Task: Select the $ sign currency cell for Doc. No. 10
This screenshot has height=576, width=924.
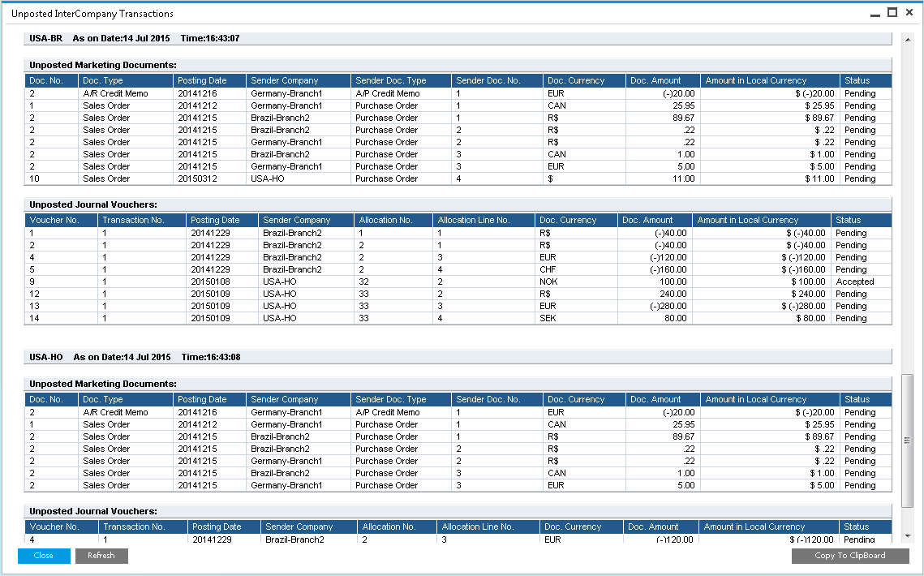Action: coord(584,178)
